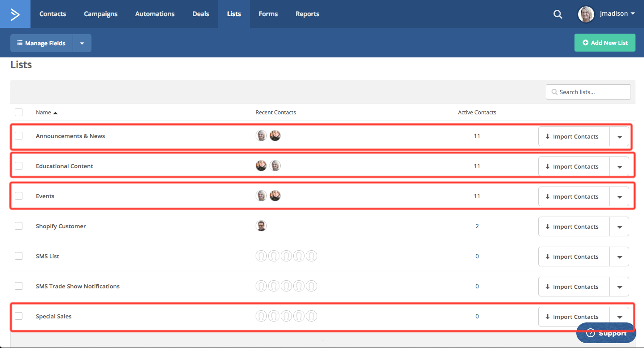This screenshot has width=644, height=348.
Task: Click first avatar in Announcements & News row
Action: [261, 136]
